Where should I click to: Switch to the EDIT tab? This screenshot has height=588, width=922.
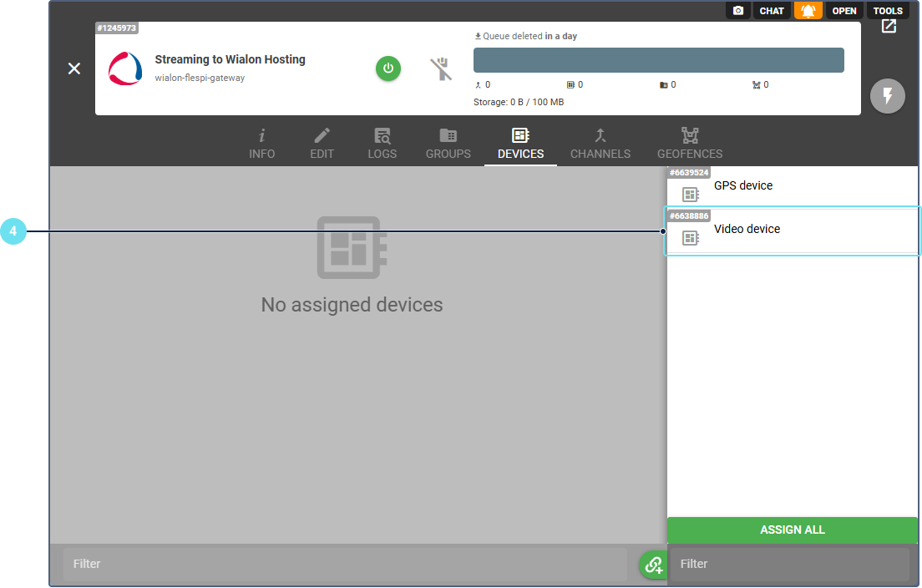coord(322,144)
